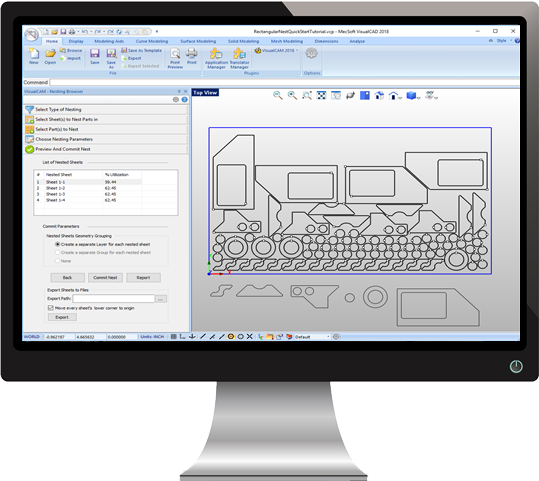
Task: Switch to the Surface Modeling tab
Action: 198,41
